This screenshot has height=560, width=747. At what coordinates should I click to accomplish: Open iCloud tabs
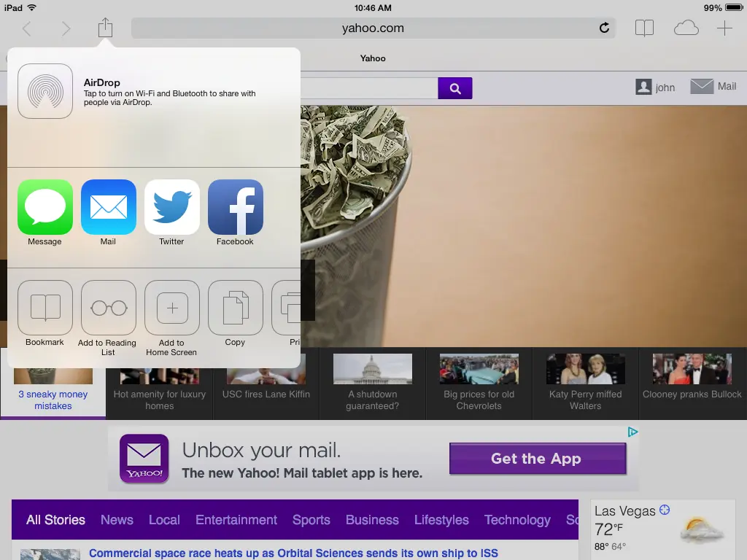click(x=686, y=28)
